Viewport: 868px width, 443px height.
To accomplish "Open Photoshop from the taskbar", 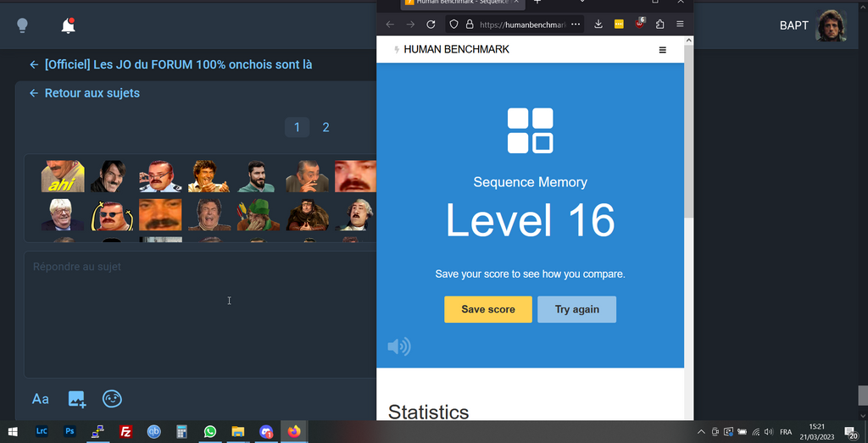I will pyautogui.click(x=70, y=432).
